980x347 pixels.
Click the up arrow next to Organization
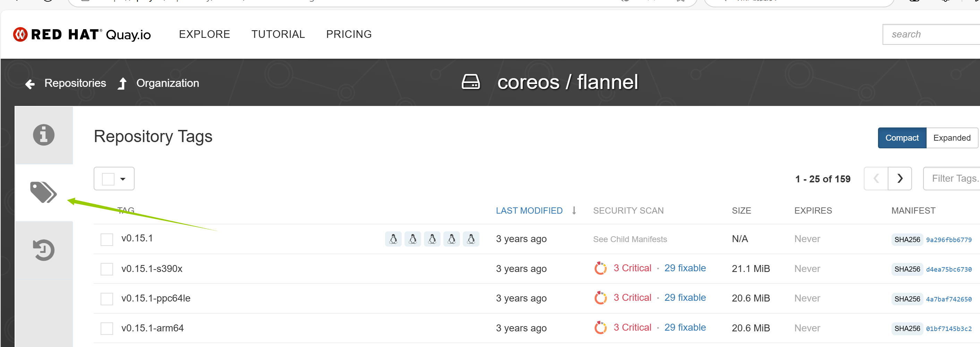[122, 83]
